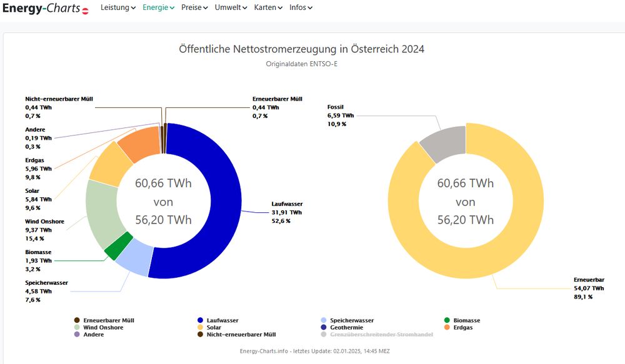Click the right donut center 56,20 TWh text
625x364 pixels.
[x=465, y=220]
